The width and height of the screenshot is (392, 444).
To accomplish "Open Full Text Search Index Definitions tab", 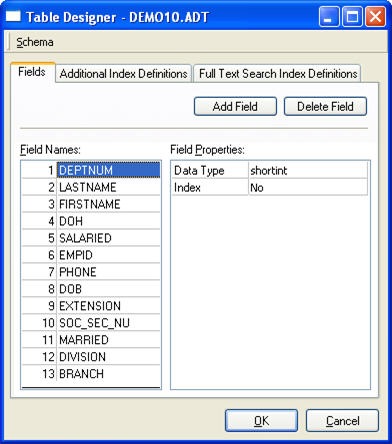I will click(x=278, y=73).
